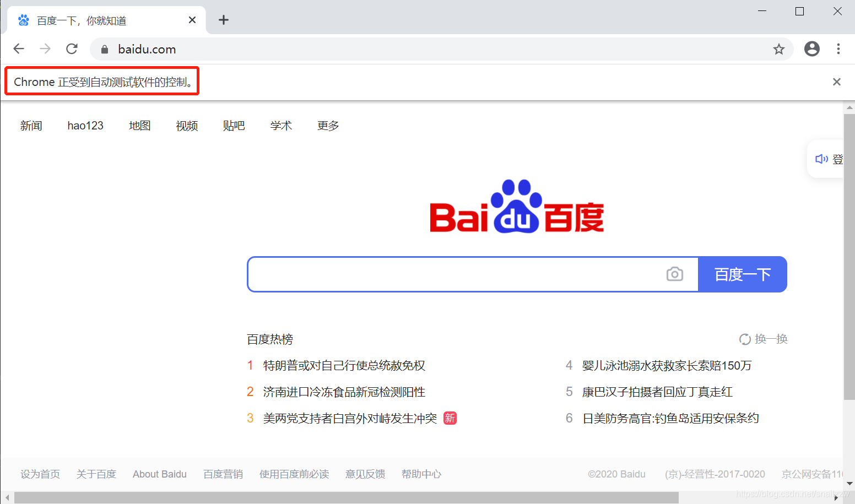Screen dimensions: 855x504
Task: Click the browser forward arrow
Action: [x=45, y=49]
